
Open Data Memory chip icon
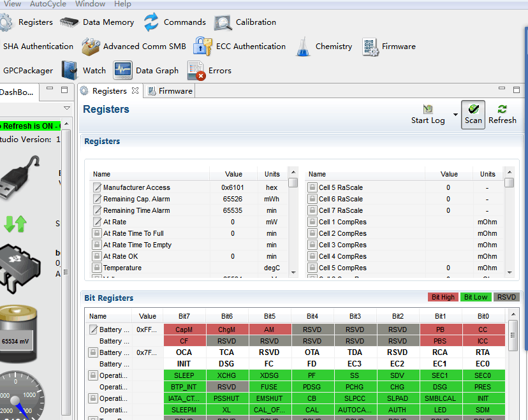coord(69,22)
